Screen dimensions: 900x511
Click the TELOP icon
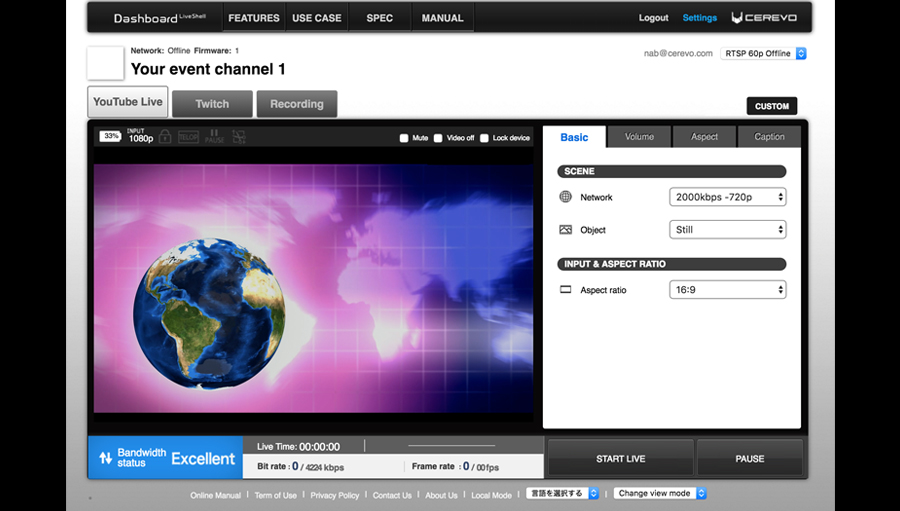(189, 137)
